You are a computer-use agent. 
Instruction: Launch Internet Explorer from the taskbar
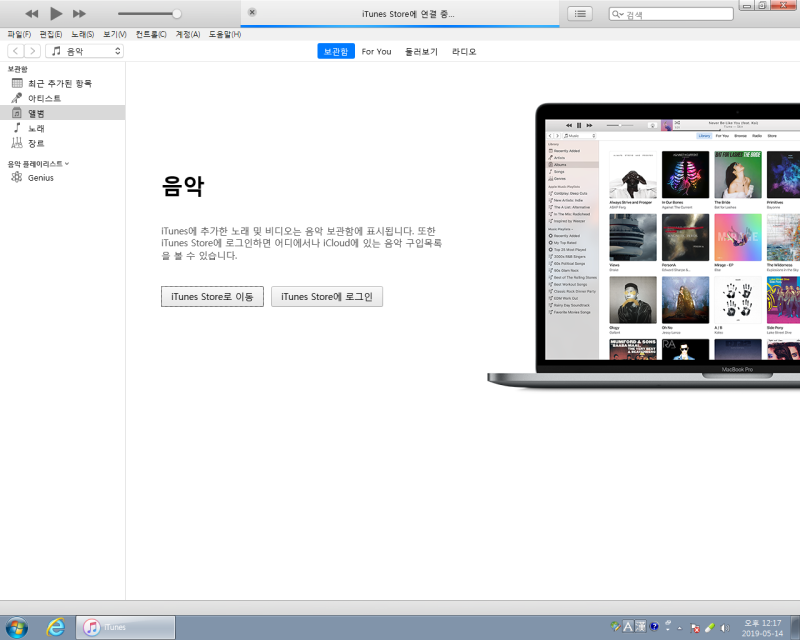pos(55,627)
